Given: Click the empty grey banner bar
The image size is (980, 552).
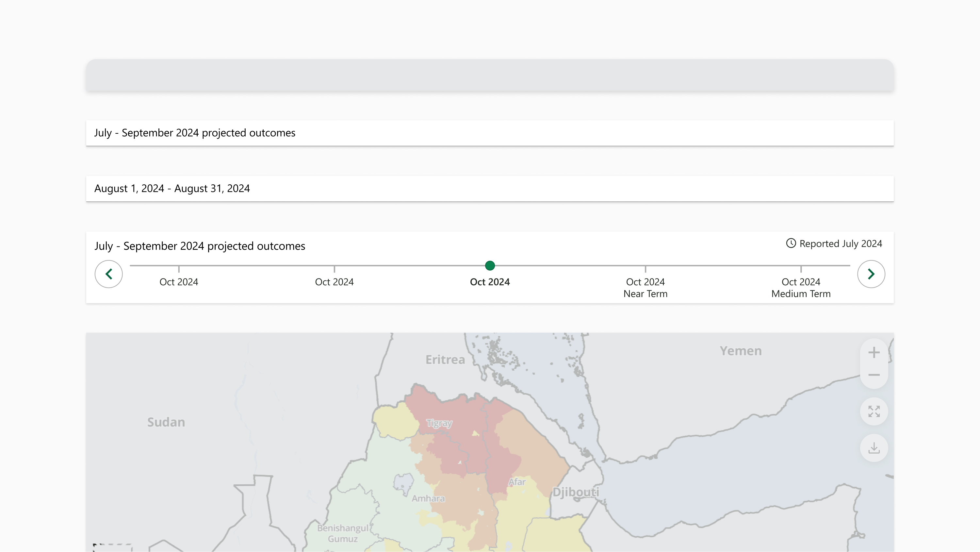Looking at the screenshot, I should 490,75.
